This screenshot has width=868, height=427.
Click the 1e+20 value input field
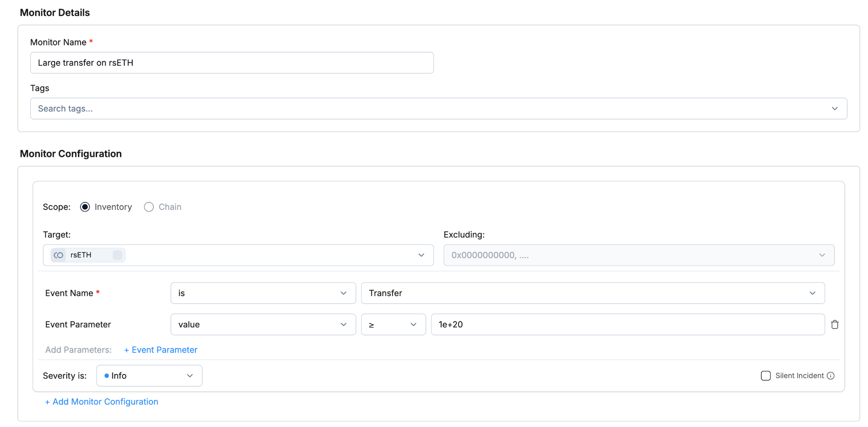(627, 324)
